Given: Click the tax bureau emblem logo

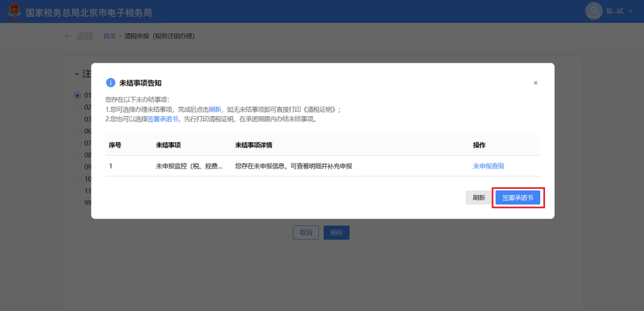Looking at the screenshot, I should [x=14, y=11].
